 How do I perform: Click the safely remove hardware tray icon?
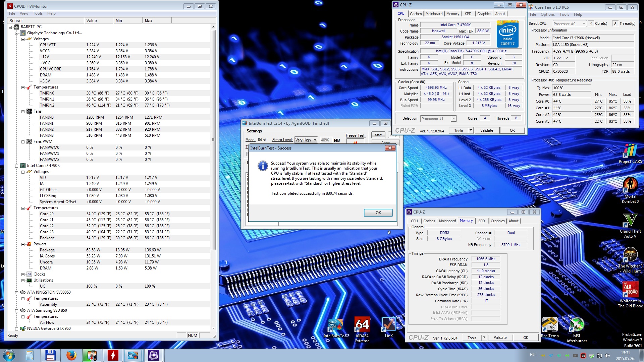591,356
